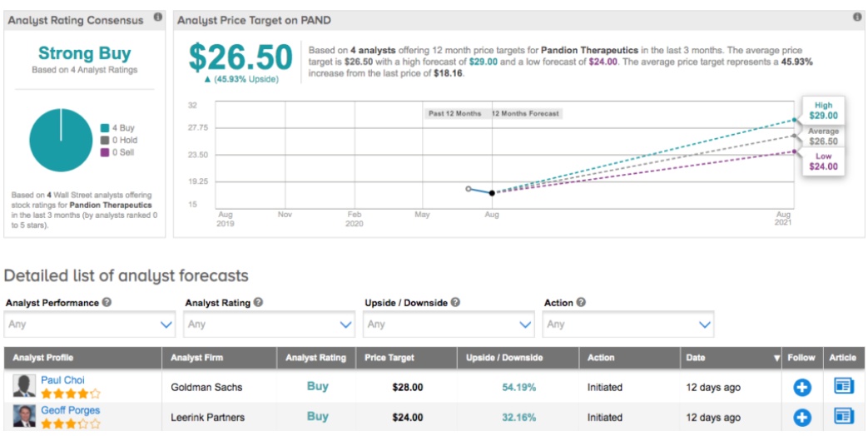Expand the Action filter dropdown

tap(628, 324)
